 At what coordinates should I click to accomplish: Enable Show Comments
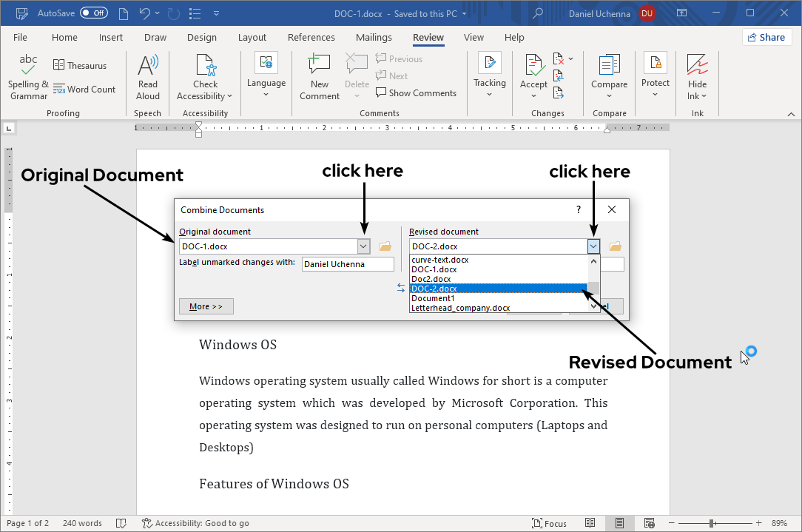(416, 92)
